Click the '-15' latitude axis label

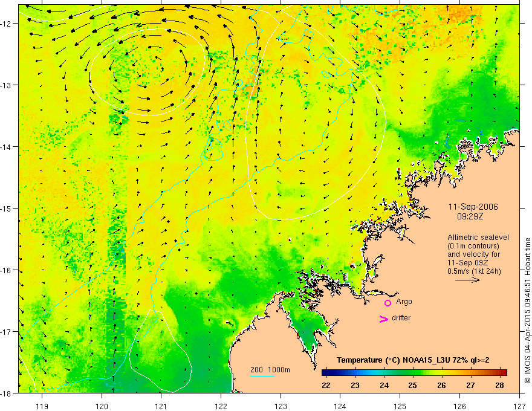(x=7, y=208)
